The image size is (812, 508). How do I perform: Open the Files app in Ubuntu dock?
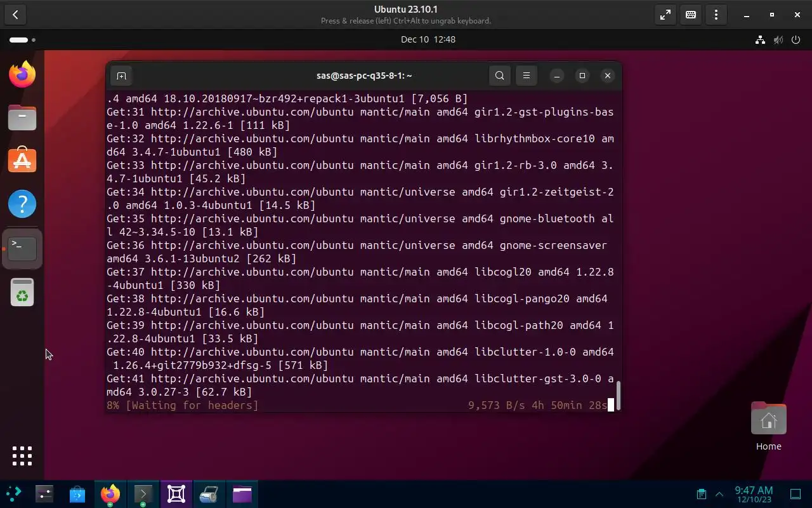pyautogui.click(x=22, y=117)
